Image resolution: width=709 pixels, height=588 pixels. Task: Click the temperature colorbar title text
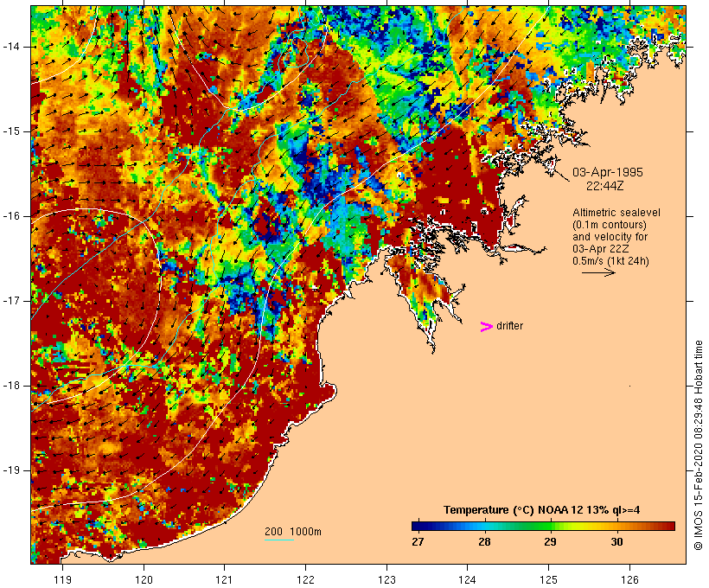pos(542,510)
